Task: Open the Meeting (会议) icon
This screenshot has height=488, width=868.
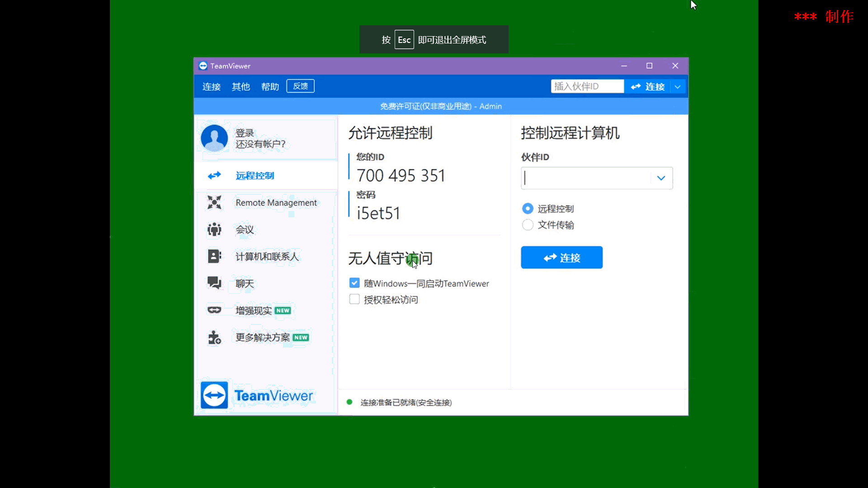Action: click(x=214, y=230)
